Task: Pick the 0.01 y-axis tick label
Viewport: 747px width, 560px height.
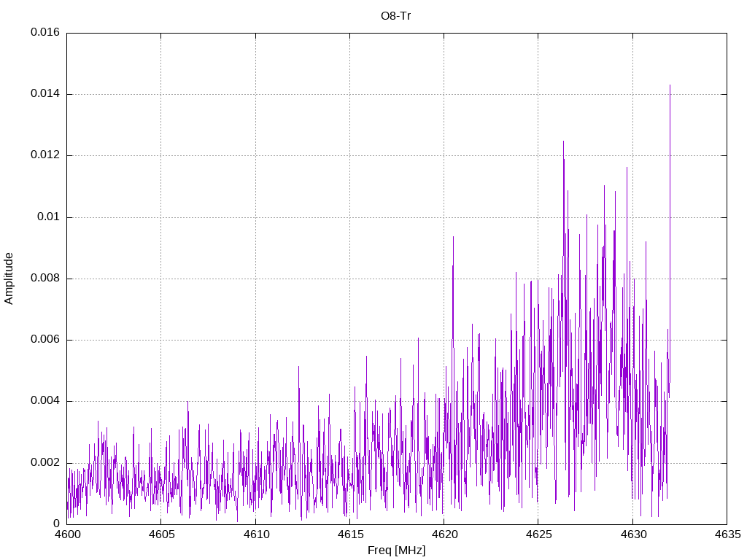Action: tap(49, 217)
